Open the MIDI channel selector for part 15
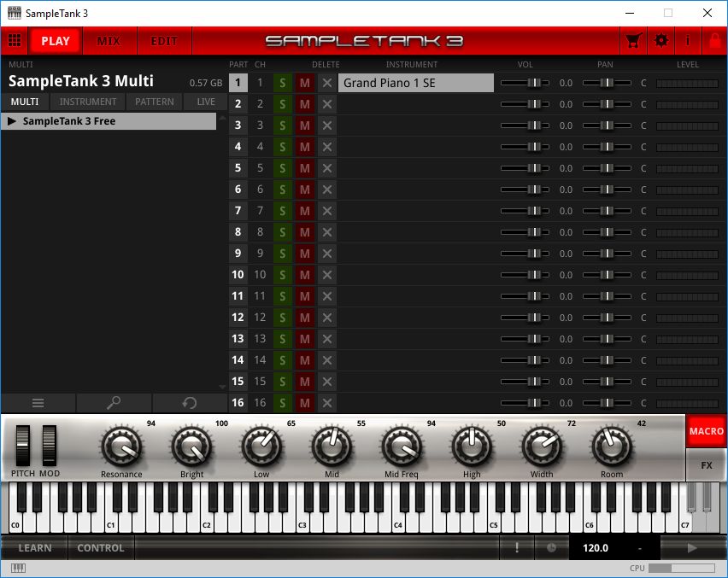 tap(260, 382)
